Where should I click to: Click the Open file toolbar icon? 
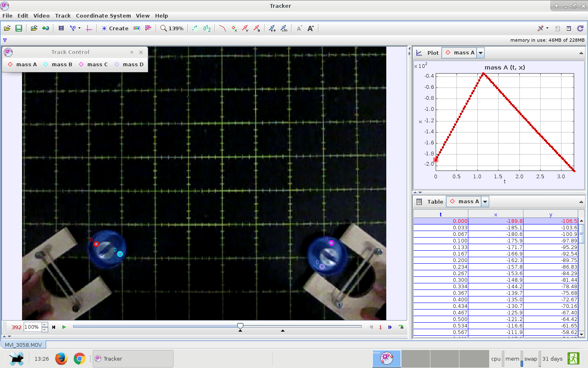[7, 28]
